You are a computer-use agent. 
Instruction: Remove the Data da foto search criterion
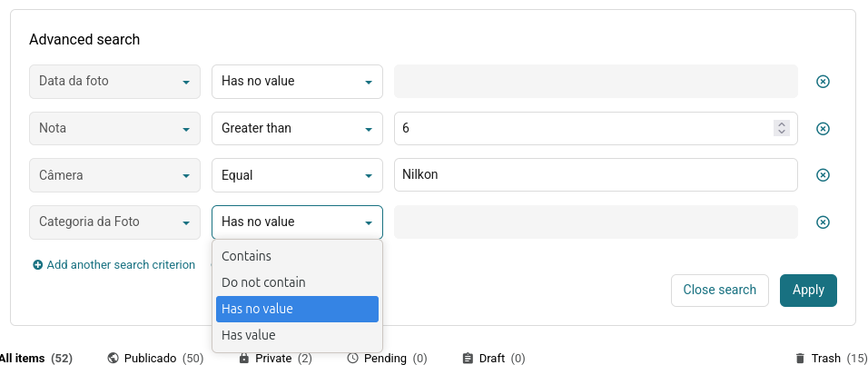(x=823, y=82)
